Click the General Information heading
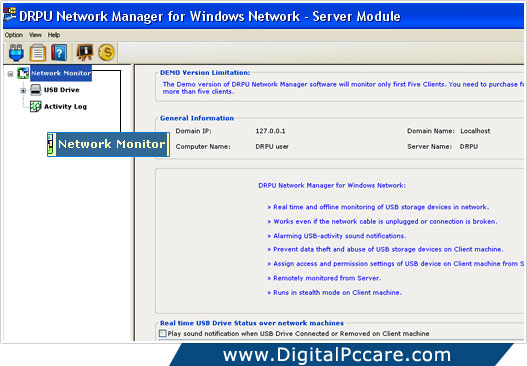527x366 pixels. point(197,118)
